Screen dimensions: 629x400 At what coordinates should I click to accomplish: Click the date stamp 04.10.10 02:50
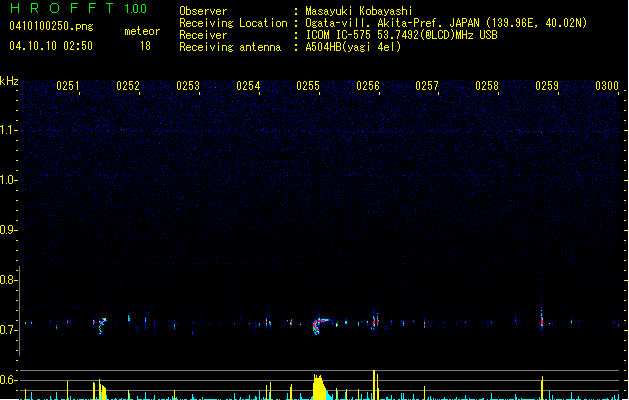(x=51, y=46)
